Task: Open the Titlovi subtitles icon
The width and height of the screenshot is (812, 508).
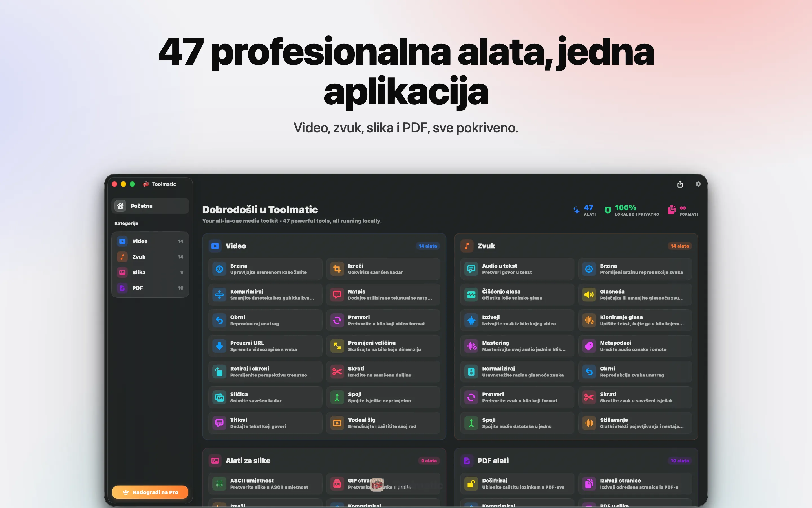Action: pyautogui.click(x=219, y=423)
